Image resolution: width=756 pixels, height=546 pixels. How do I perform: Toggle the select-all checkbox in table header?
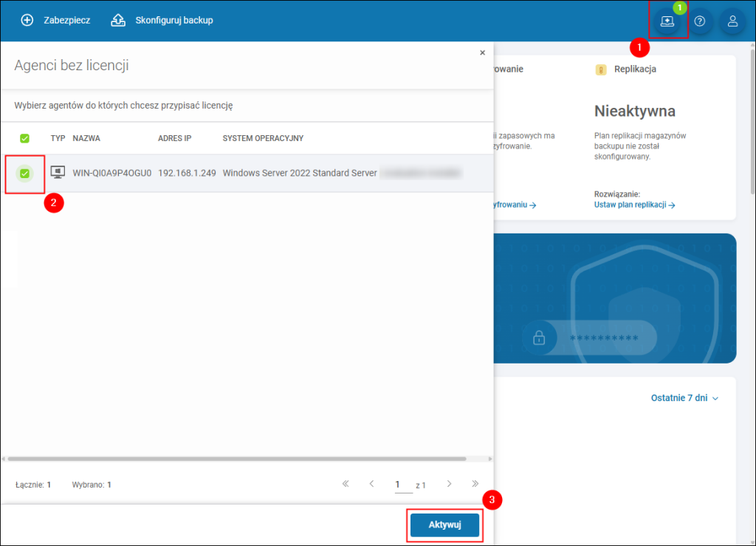click(24, 138)
